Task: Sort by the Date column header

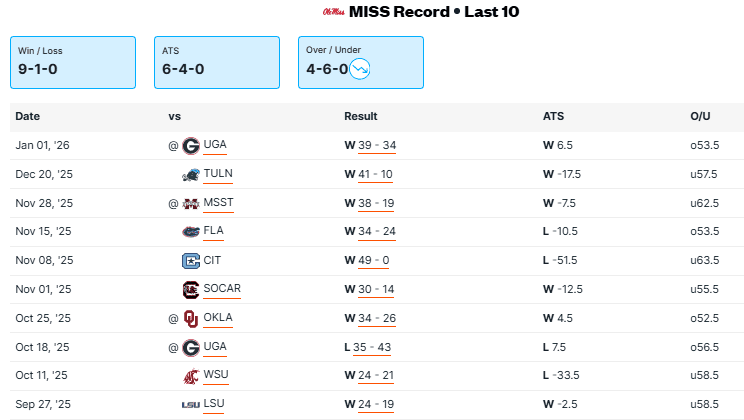Action: click(28, 117)
